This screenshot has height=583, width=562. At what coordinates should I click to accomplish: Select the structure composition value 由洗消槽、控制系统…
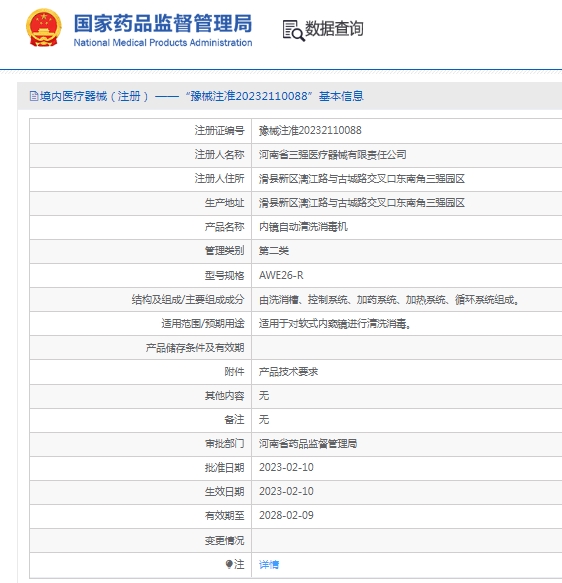pyautogui.click(x=389, y=299)
